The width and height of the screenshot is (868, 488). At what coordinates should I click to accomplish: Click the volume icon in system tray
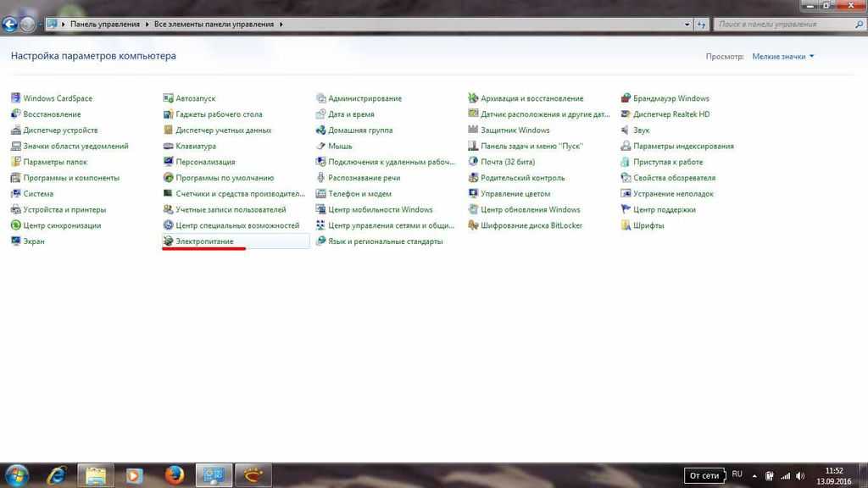click(799, 475)
